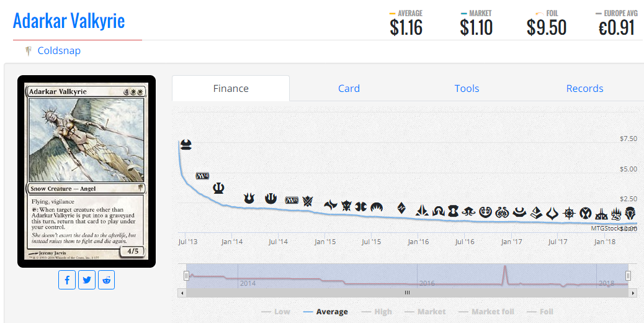Screen dimensions: 644x323
Task: Click the Amonkhet pyramid set marker
Action: point(537,213)
